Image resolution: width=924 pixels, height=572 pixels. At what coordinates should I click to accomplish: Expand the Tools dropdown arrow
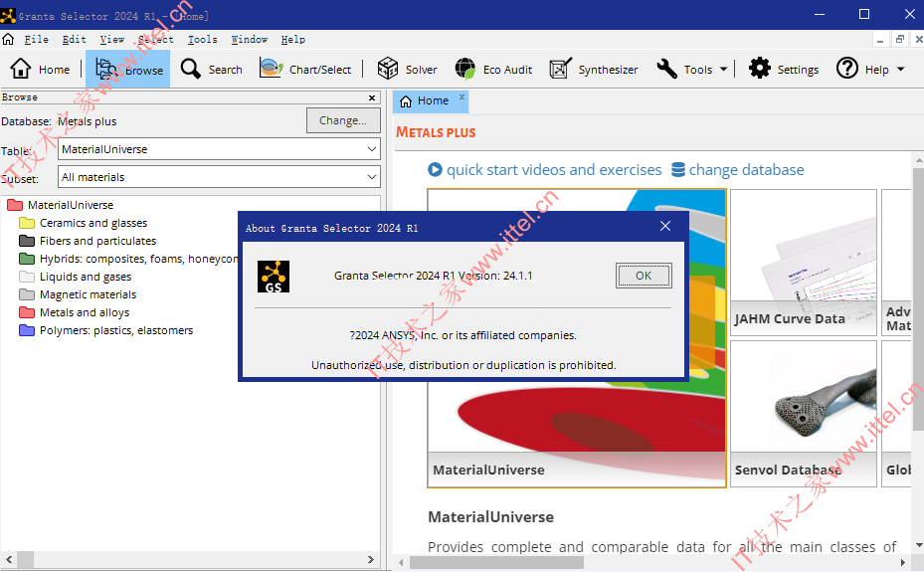pos(724,69)
